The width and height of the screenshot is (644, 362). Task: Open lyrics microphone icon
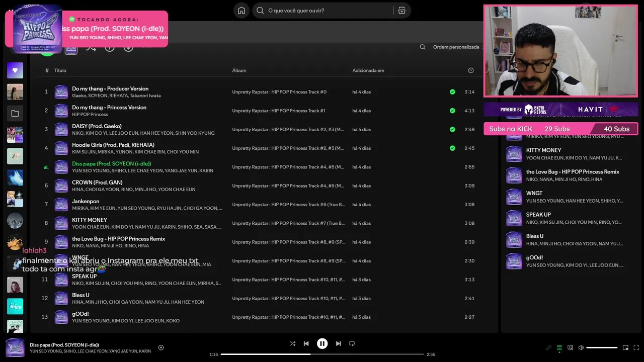coord(549,347)
